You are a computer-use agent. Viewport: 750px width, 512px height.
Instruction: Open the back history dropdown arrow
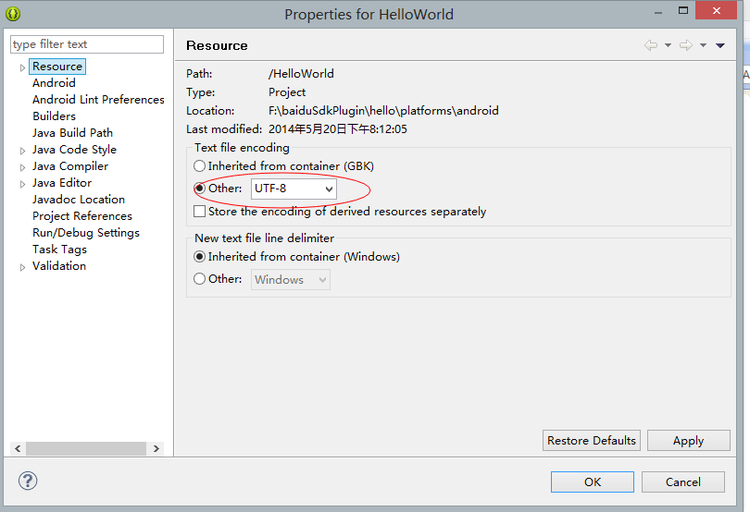[x=668, y=45]
